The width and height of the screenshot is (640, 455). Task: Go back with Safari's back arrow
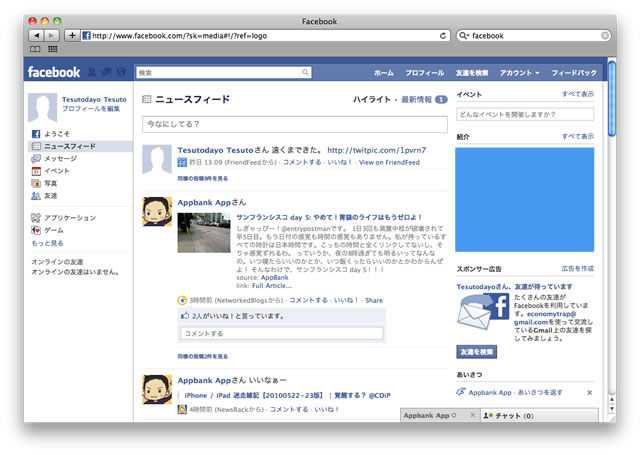pos(36,36)
